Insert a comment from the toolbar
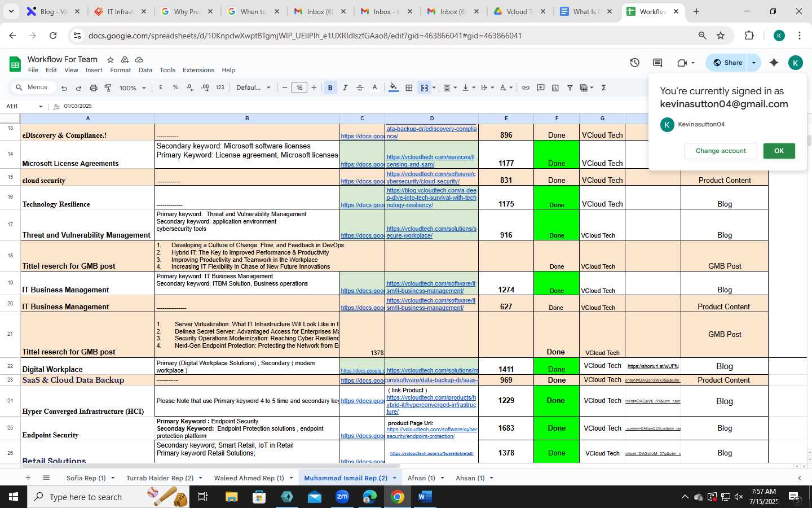The image size is (812, 508). pyautogui.click(x=540, y=87)
